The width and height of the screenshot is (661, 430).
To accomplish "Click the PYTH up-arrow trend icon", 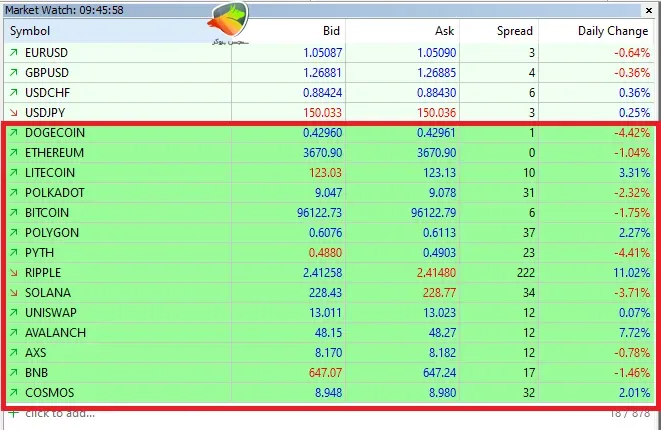I will point(13,253).
